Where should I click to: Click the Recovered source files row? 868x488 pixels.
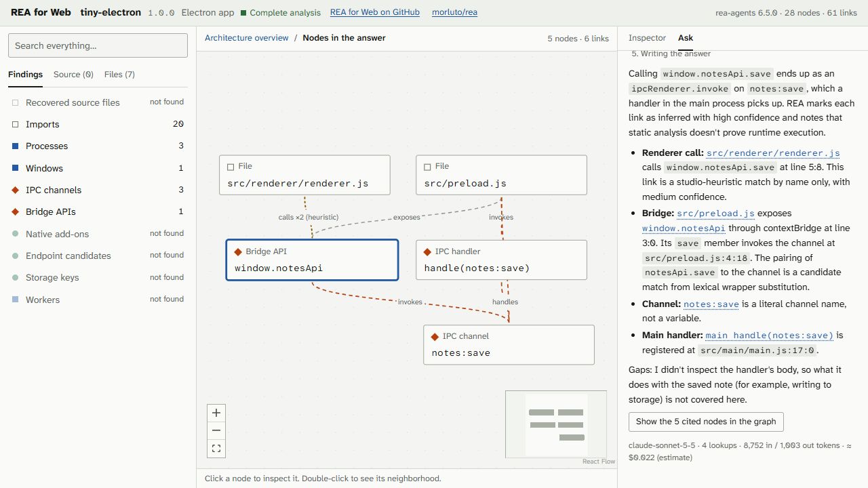coord(98,102)
